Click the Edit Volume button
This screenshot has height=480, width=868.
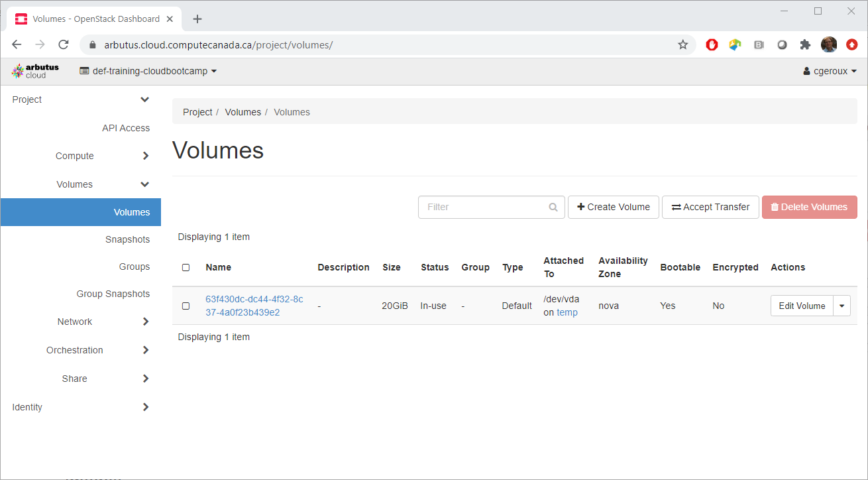click(802, 306)
